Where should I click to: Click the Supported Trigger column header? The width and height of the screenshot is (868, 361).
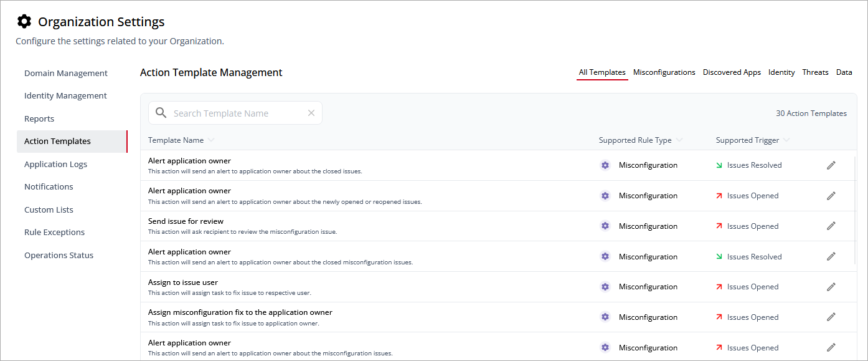coord(747,140)
